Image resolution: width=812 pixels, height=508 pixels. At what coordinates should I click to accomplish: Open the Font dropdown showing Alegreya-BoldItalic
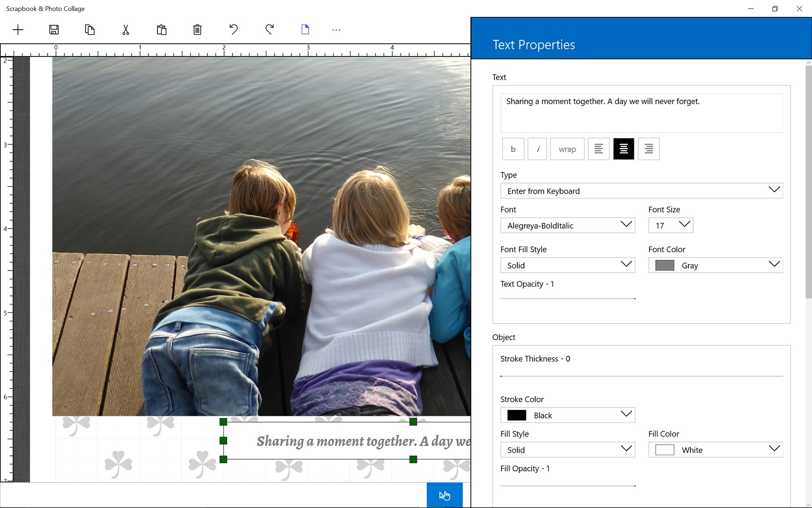pyautogui.click(x=568, y=225)
